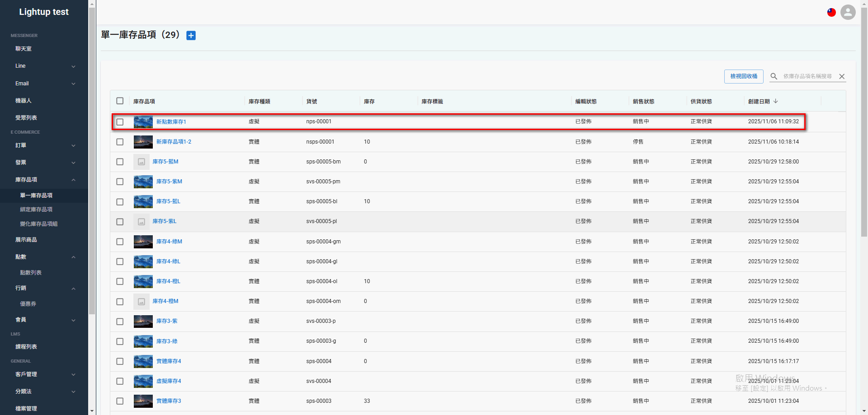Open thumbnail image of 實體庫存3
This screenshot has height=415, width=868.
[x=143, y=401]
